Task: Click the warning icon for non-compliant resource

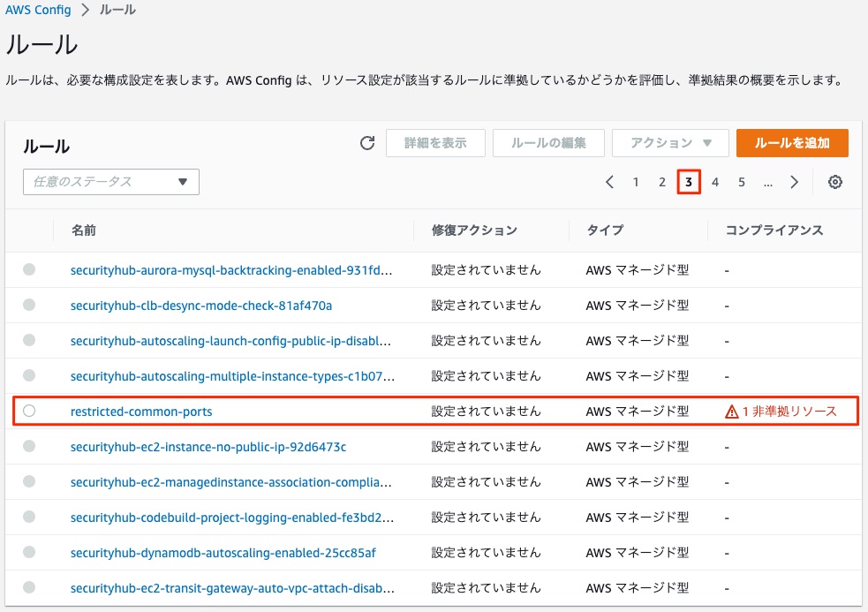Action: [731, 412]
